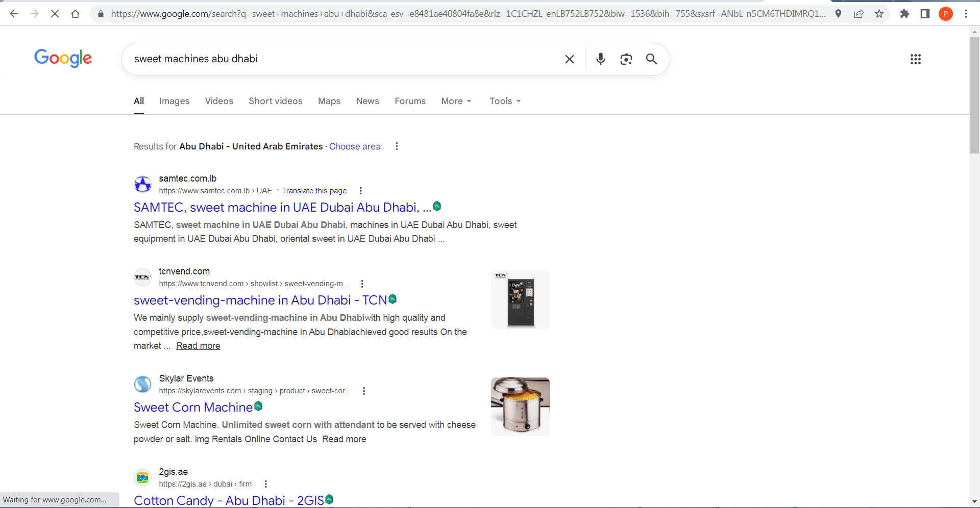The image size is (980, 508).
Task: Open more options for samtec.com.lb result
Action: 361,191
